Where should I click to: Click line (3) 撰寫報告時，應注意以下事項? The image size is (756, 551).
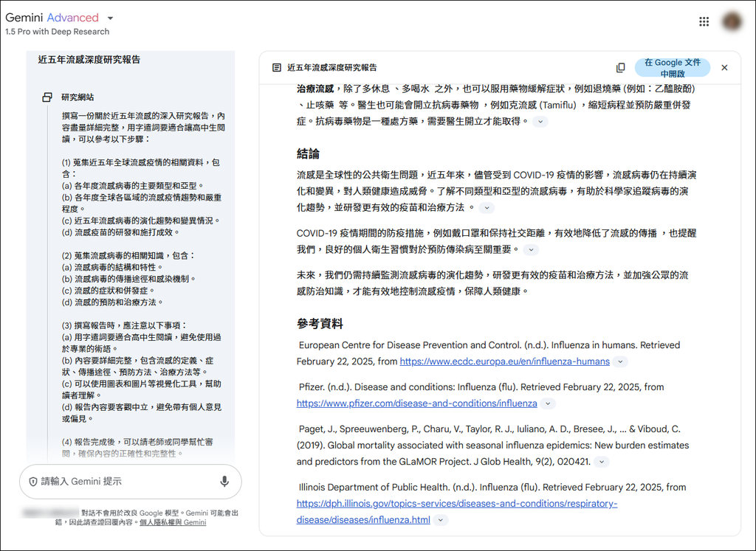(124, 325)
